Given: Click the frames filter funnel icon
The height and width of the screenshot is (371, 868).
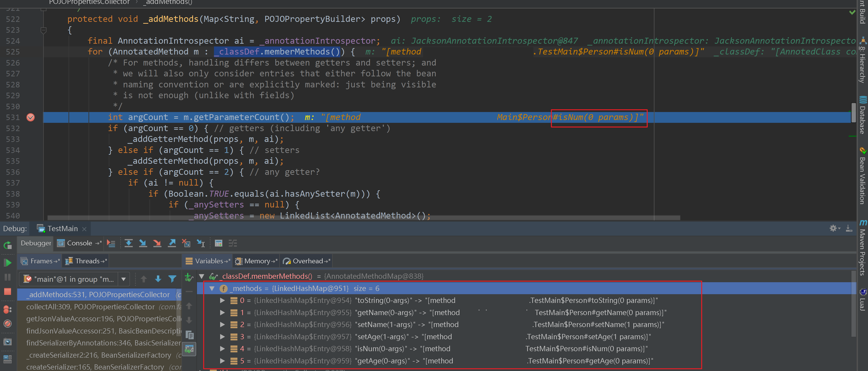Looking at the screenshot, I should (x=172, y=279).
